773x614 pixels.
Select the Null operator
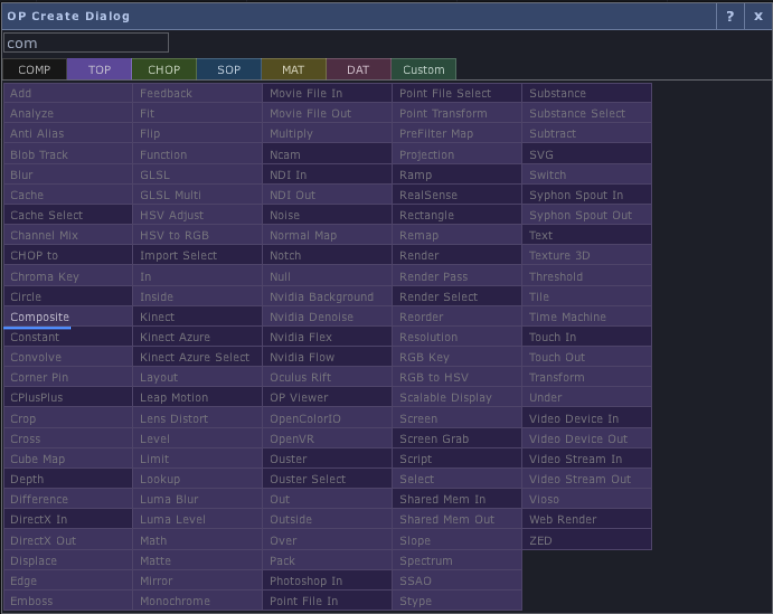coord(327,277)
